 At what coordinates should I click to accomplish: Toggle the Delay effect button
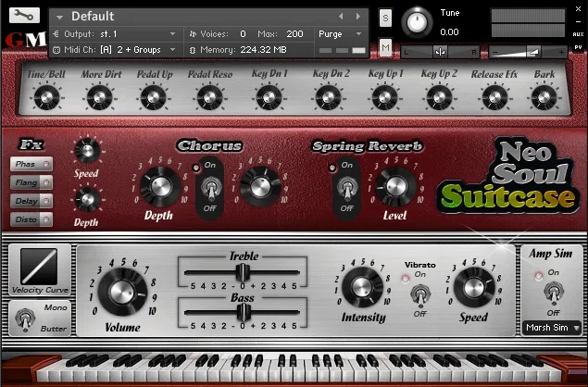[31, 201]
